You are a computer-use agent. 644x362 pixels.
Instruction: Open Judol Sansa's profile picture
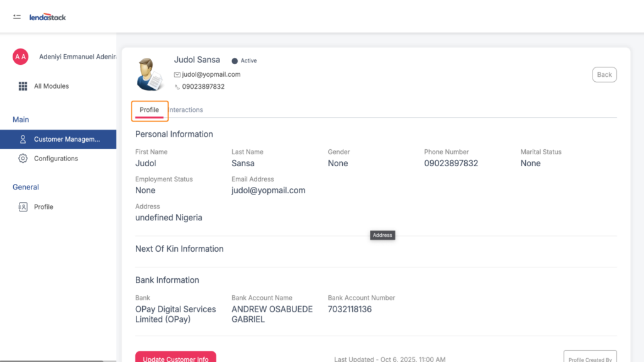pos(150,74)
